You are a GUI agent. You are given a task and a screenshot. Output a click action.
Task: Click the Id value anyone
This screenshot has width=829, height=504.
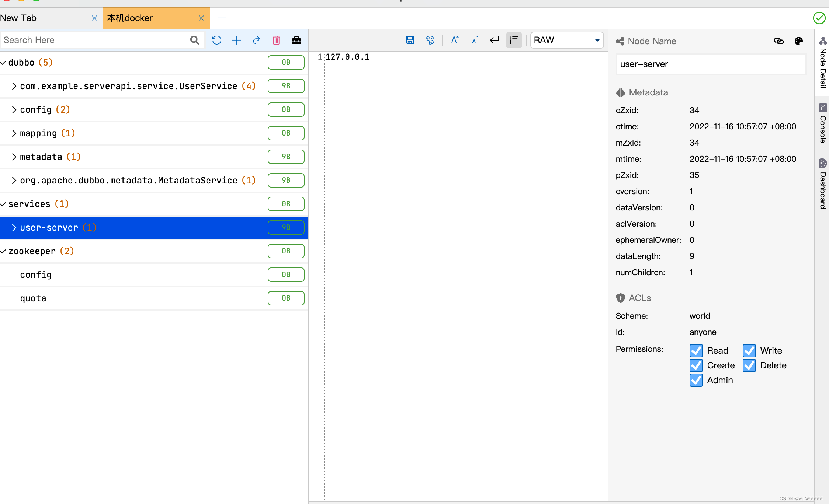(703, 332)
